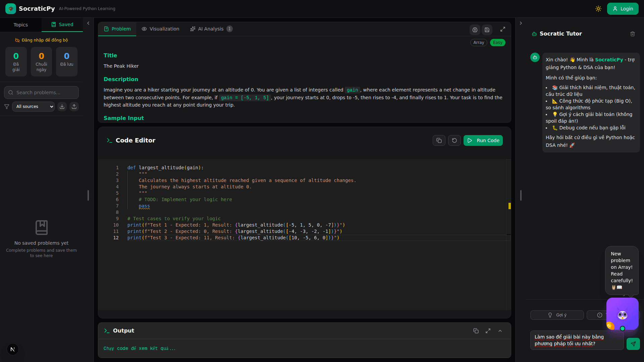This screenshot has height=362, width=644.
Task: Collapse the left sidebar panel
Action: 88,23
